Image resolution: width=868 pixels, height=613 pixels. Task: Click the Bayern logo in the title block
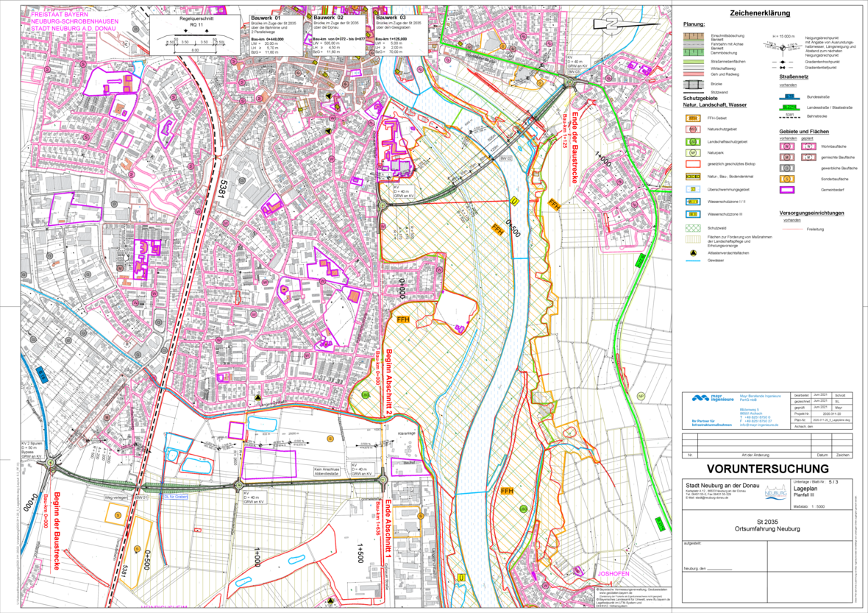coord(776,492)
